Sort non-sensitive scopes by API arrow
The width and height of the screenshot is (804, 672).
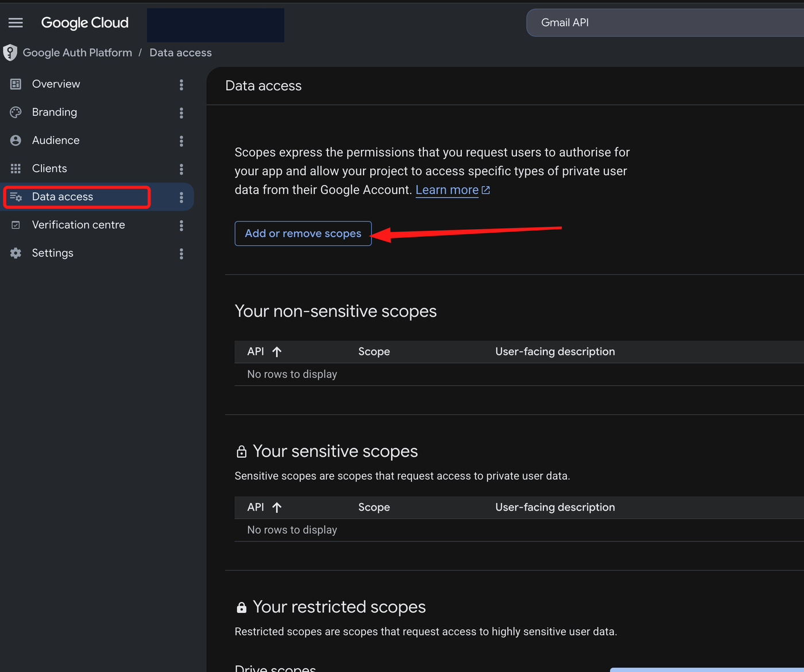click(x=277, y=352)
